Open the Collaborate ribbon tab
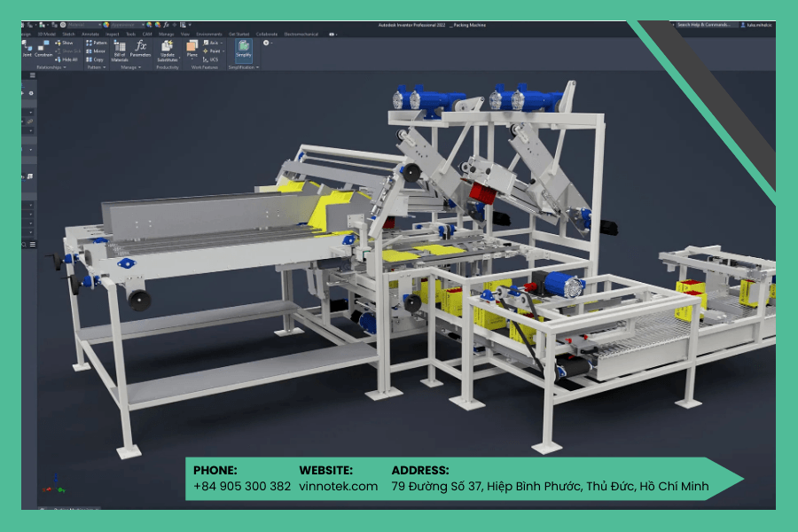The width and height of the screenshot is (798, 532). click(x=267, y=34)
